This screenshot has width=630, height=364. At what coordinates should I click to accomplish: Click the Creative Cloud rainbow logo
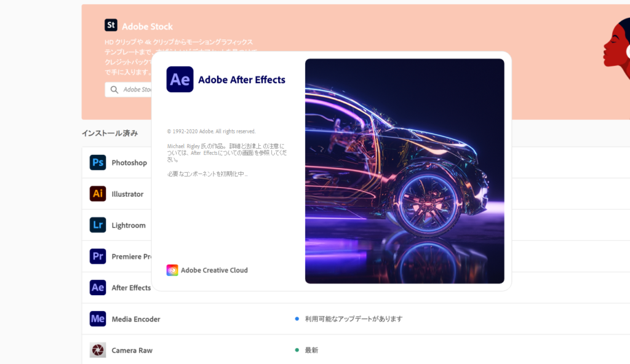(x=172, y=270)
